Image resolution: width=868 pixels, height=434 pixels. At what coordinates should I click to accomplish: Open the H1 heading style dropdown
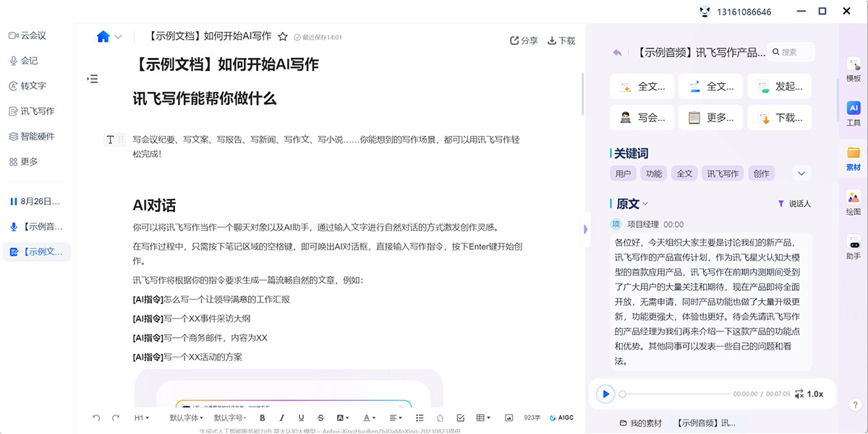[142, 418]
